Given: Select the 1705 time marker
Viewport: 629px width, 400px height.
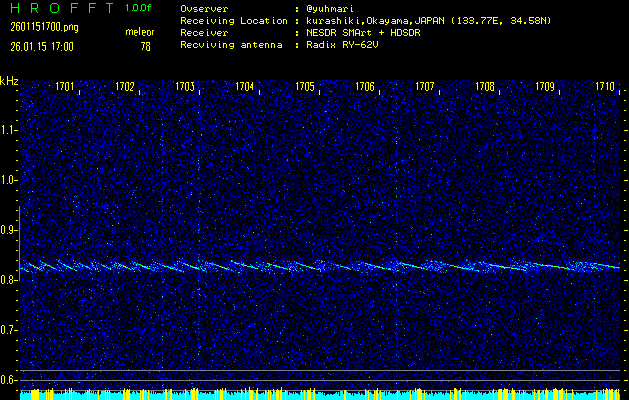Looking at the screenshot, I should coord(305,87).
